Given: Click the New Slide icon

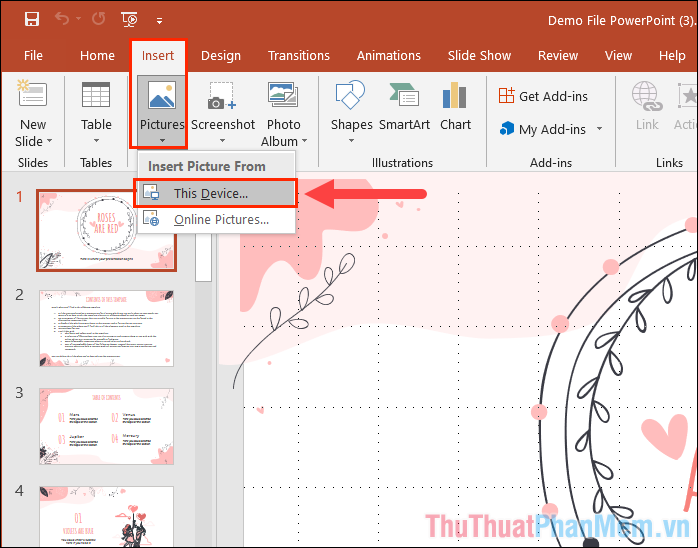Looking at the screenshot, I should click(x=32, y=93).
